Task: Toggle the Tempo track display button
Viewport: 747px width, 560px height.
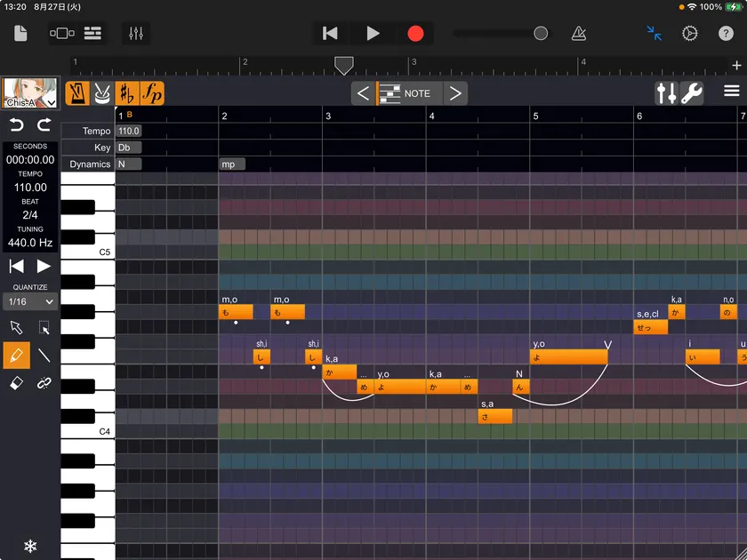Action: click(77, 92)
